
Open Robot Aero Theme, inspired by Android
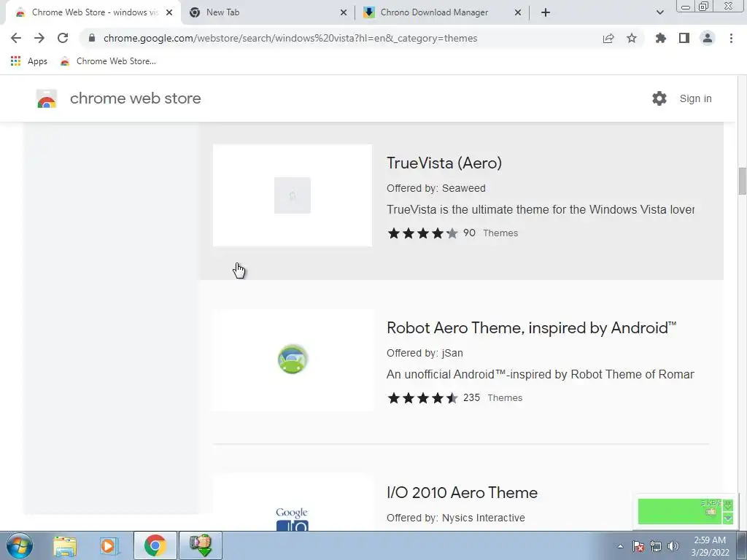[x=531, y=327]
